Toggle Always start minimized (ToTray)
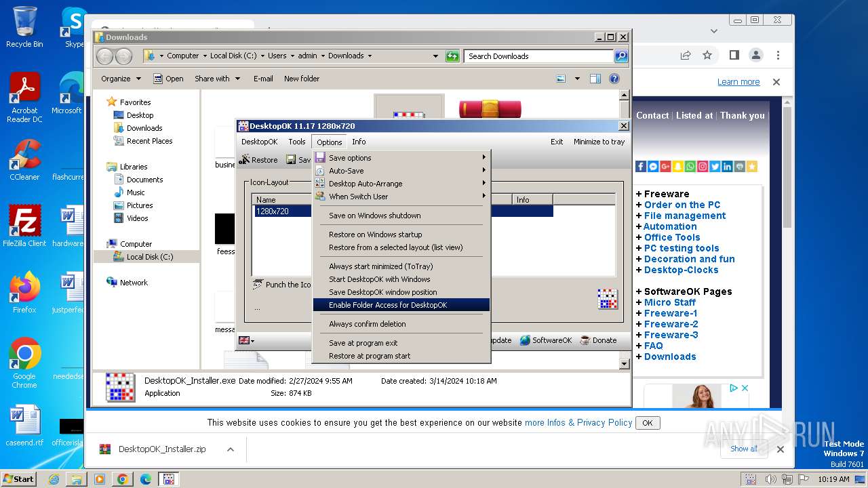The width and height of the screenshot is (868, 488). pos(380,266)
